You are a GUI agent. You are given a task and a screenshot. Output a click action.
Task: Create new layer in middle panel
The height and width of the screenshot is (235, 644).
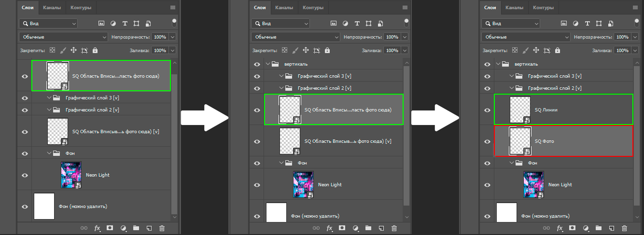point(381,228)
